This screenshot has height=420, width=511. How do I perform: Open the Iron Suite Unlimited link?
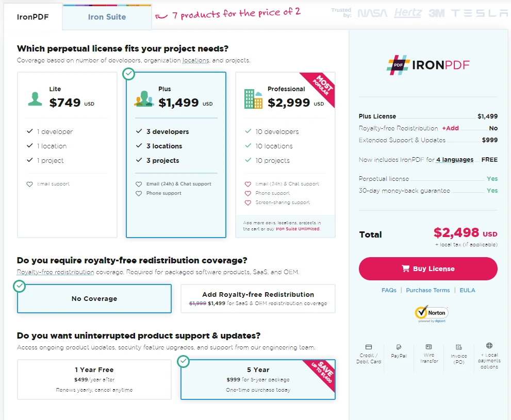tap(298, 229)
